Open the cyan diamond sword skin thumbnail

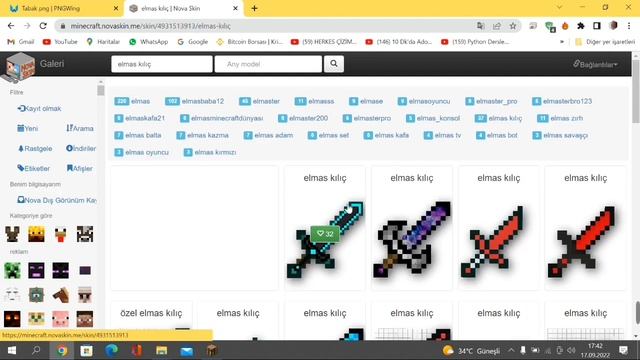click(325, 240)
